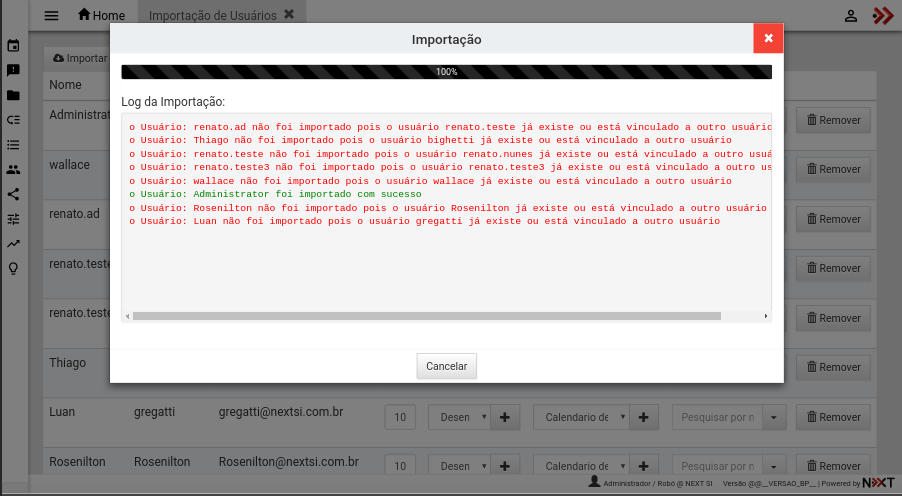Click Remover button in the wallace row

(x=833, y=169)
